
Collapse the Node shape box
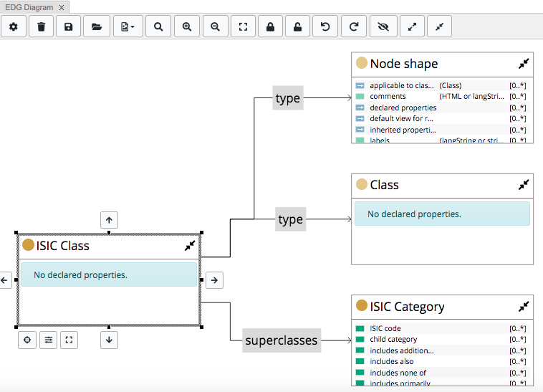(x=524, y=64)
